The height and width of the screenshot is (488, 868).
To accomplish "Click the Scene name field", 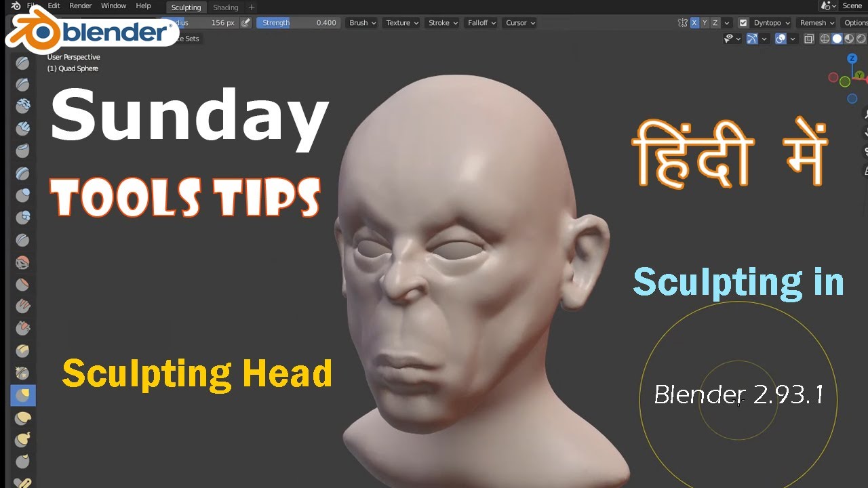I will [852, 6].
